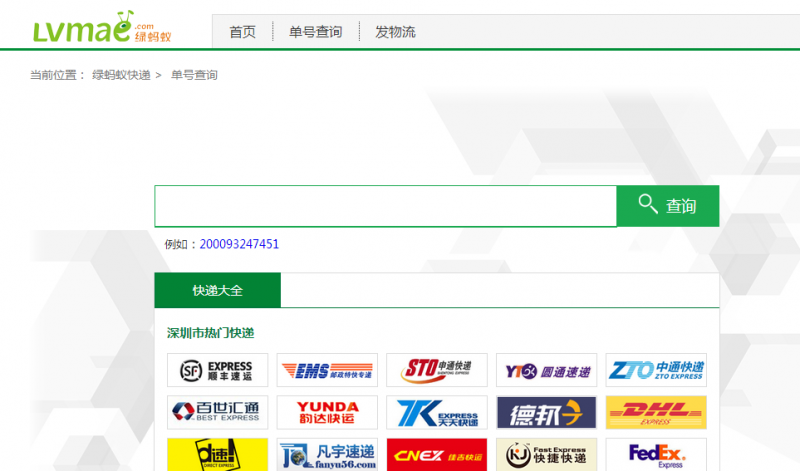Screen dimensions: 800x471
Task: Focus the tracking number search field
Action: pyautogui.click(x=386, y=206)
